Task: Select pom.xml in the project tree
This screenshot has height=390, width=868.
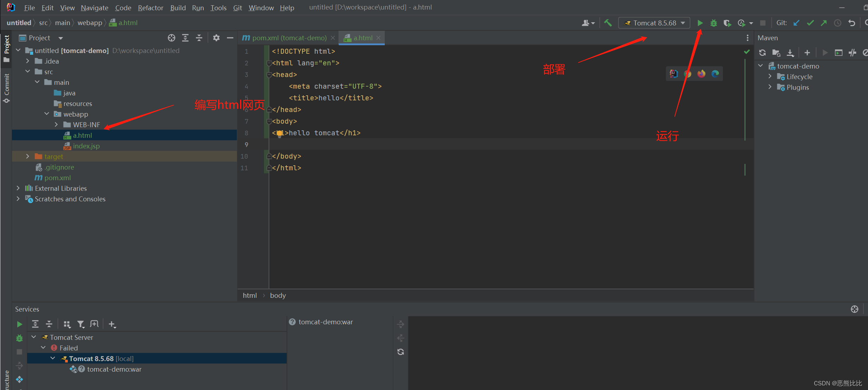Action: point(58,178)
